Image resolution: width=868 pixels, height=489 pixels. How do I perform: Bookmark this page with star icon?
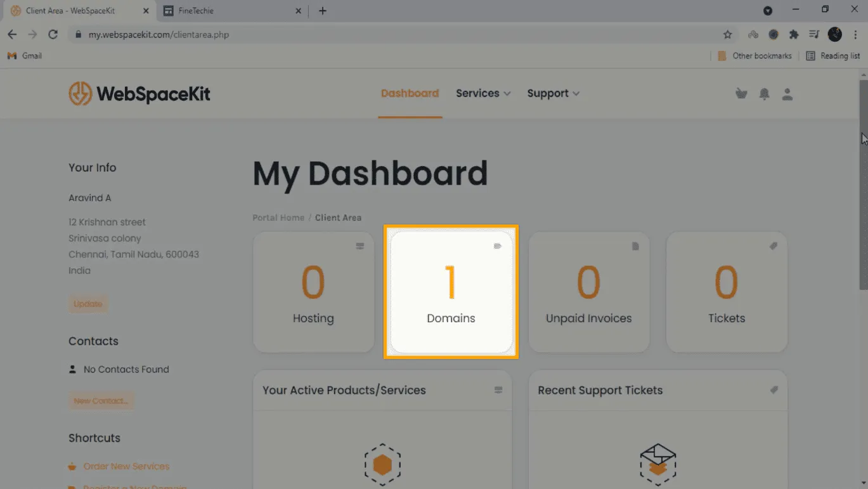(728, 35)
